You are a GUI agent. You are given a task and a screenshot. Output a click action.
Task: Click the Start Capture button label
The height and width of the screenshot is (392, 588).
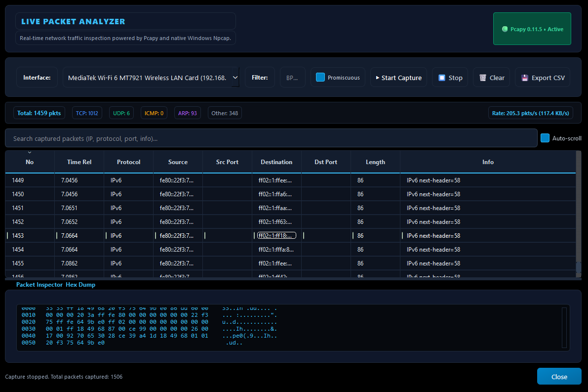tap(401, 78)
